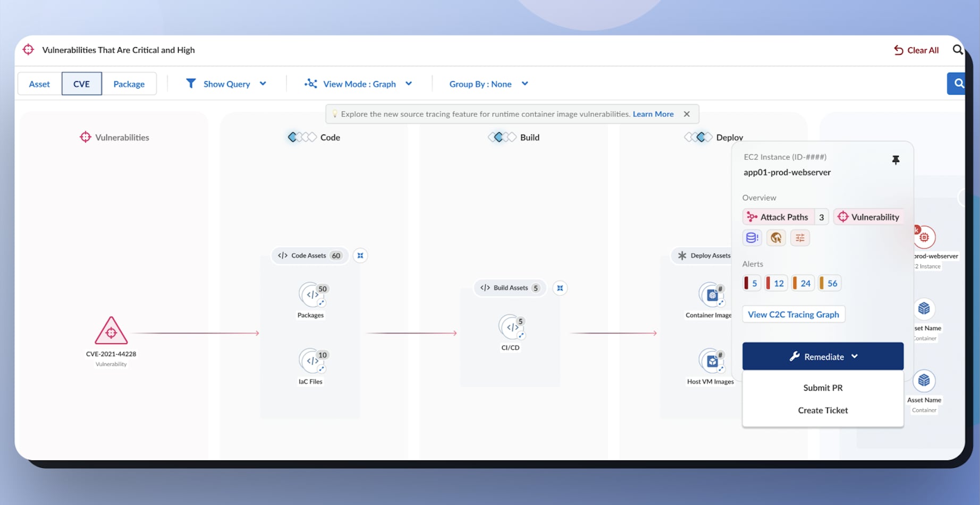This screenshot has height=505, width=980.
Task: Pin the EC2 instance popup card
Action: pyautogui.click(x=895, y=160)
